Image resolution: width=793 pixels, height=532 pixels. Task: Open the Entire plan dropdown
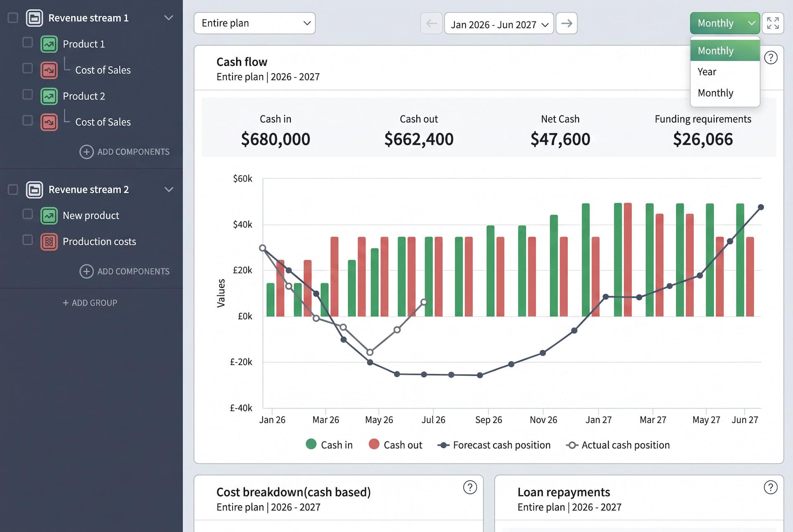[x=254, y=23]
